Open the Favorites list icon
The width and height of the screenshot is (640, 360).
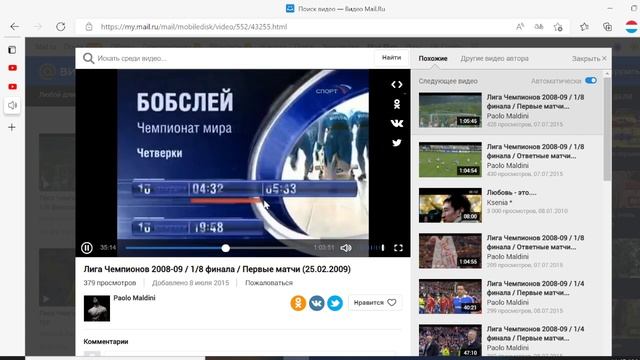pos(584,27)
